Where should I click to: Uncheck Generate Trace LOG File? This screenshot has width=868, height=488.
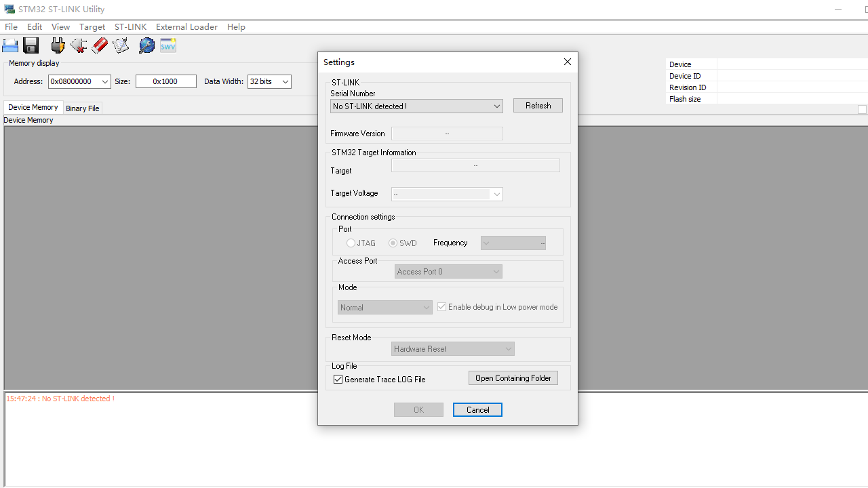[338, 379]
